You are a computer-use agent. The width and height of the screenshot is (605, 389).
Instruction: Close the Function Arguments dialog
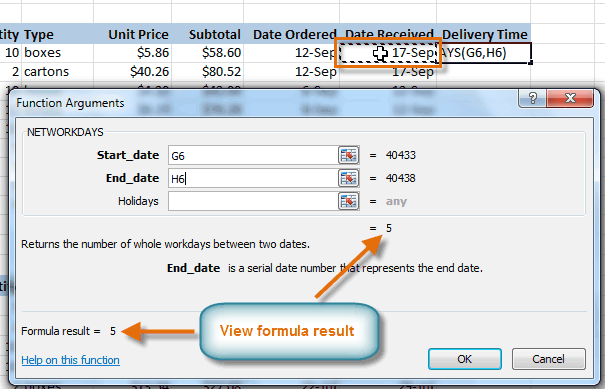point(570,98)
